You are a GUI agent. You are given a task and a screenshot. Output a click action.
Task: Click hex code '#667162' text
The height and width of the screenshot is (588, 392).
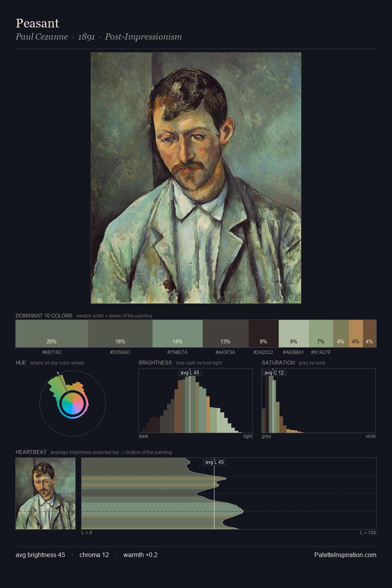(52, 352)
